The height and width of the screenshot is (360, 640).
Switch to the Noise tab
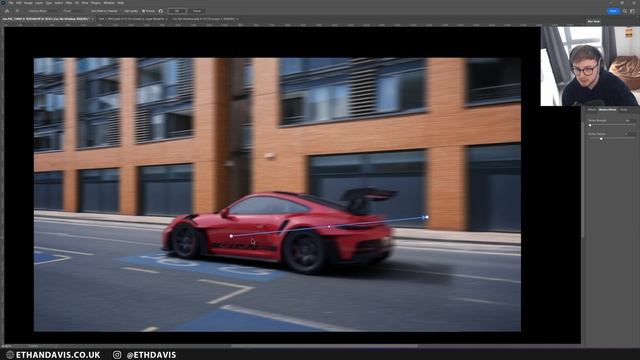coord(623,110)
